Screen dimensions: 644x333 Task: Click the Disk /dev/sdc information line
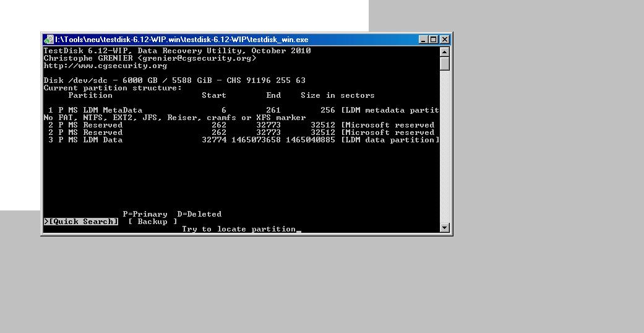click(174, 80)
